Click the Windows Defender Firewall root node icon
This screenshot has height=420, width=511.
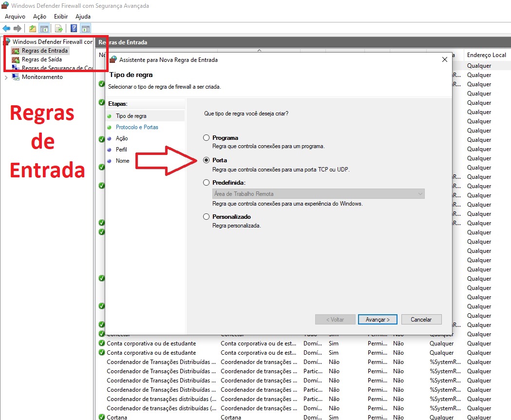click(x=7, y=41)
